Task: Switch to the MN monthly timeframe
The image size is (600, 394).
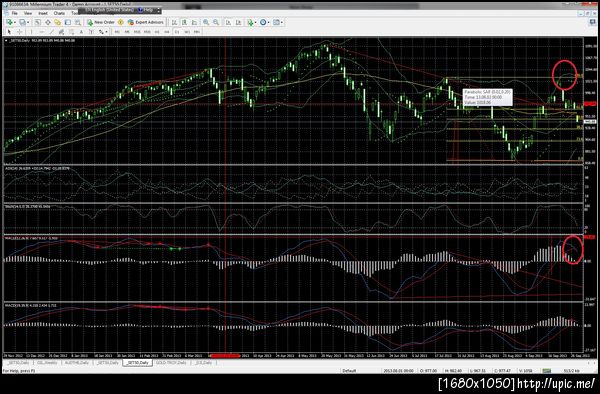Action: [197, 32]
